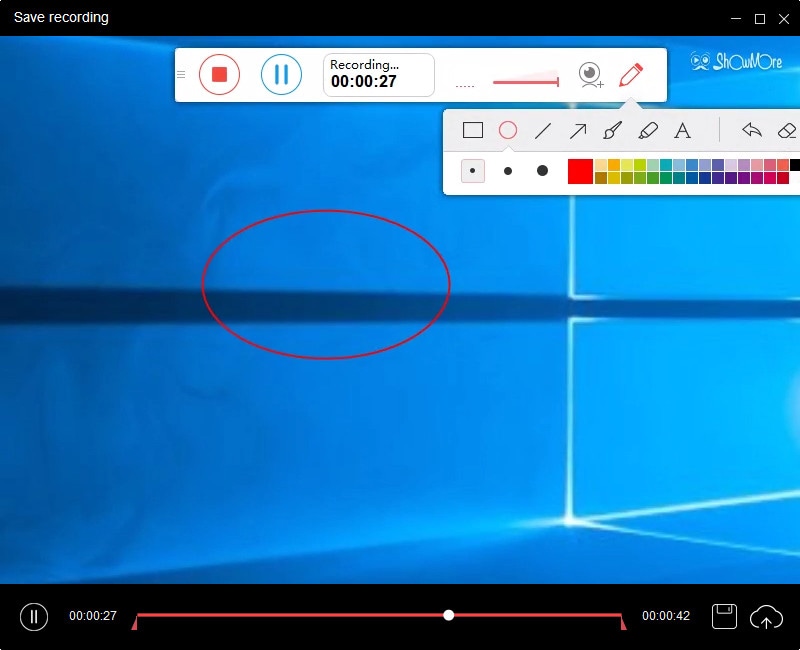Maximize the Save recording window
This screenshot has height=650, width=800.
[760, 19]
